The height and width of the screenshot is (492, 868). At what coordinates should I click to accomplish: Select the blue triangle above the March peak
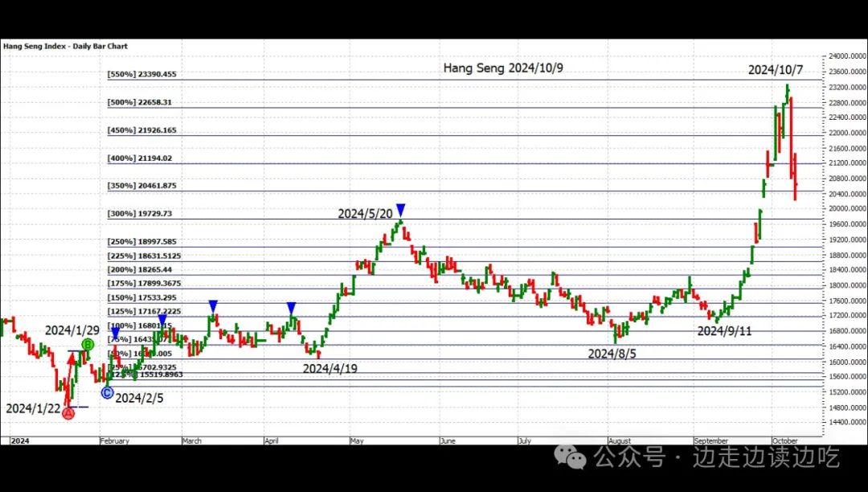[x=213, y=306]
